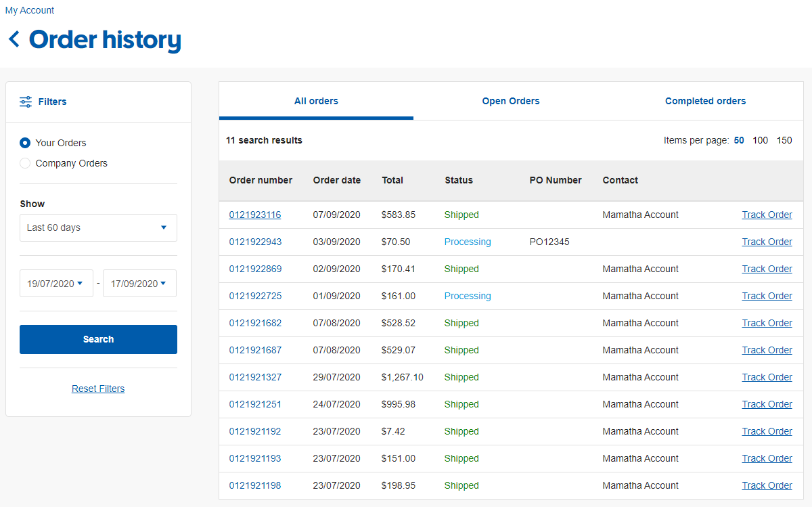812x507 pixels.
Task: Open the 19/07/2020 start date picker
Action: [56, 284]
